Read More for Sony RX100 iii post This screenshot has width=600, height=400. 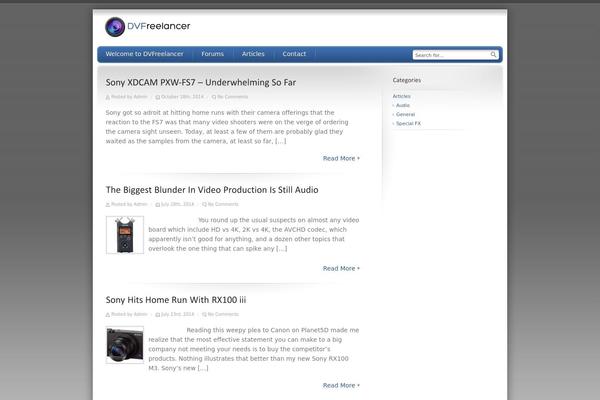(x=341, y=385)
